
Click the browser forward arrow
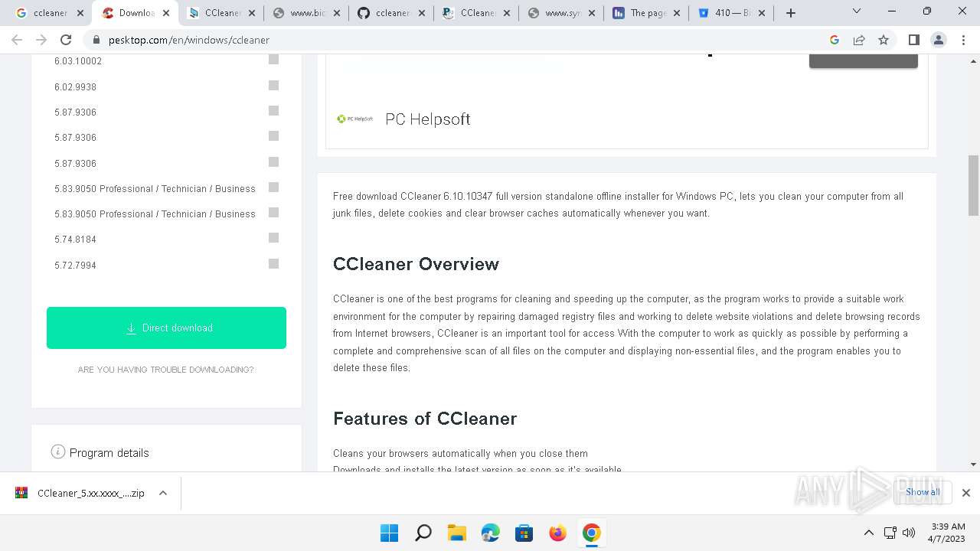tap(41, 40)
